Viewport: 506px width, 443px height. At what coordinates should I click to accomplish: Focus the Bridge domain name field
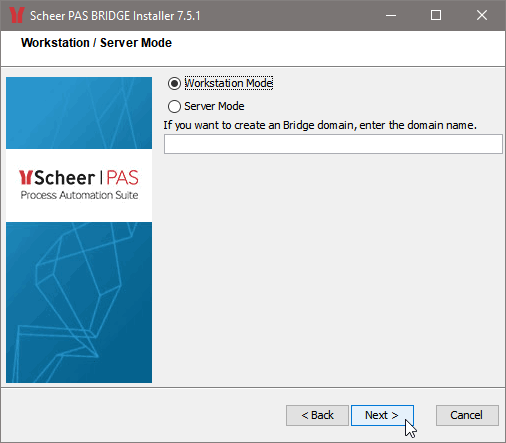(x=333, y=144)
